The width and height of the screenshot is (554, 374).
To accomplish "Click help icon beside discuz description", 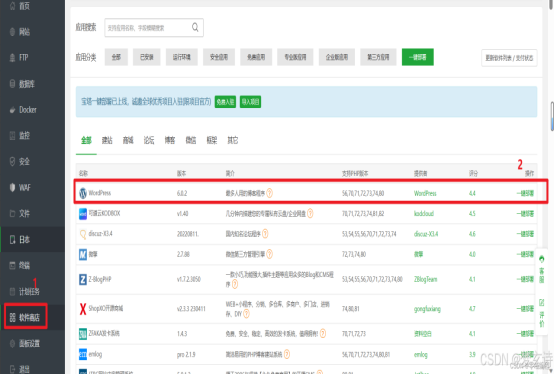I will click(x=265, y=233).
